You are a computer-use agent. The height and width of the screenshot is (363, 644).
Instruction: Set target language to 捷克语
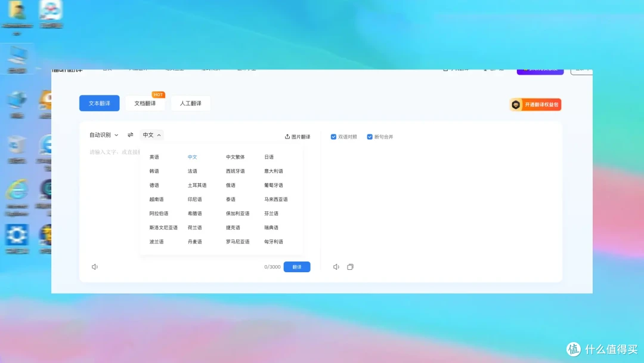[233, 227]
